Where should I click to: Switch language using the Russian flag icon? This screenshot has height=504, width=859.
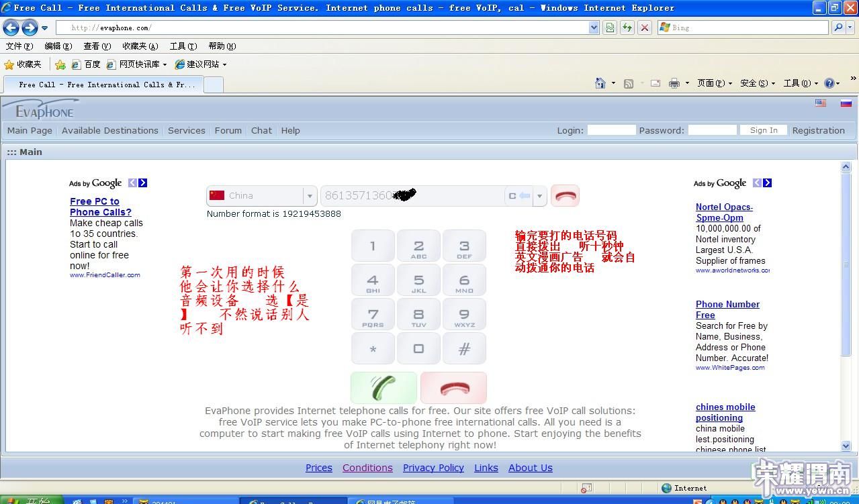tap(846, 103)
